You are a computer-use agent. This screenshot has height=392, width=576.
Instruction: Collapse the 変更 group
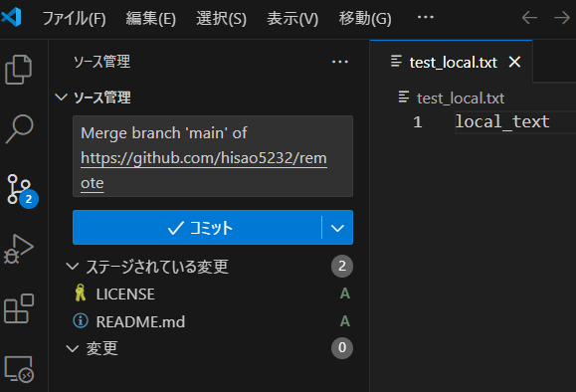point(72,348)
